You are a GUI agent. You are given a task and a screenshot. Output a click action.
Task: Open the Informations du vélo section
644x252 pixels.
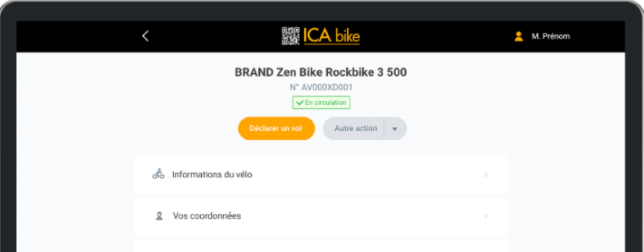tap(321, 174)
